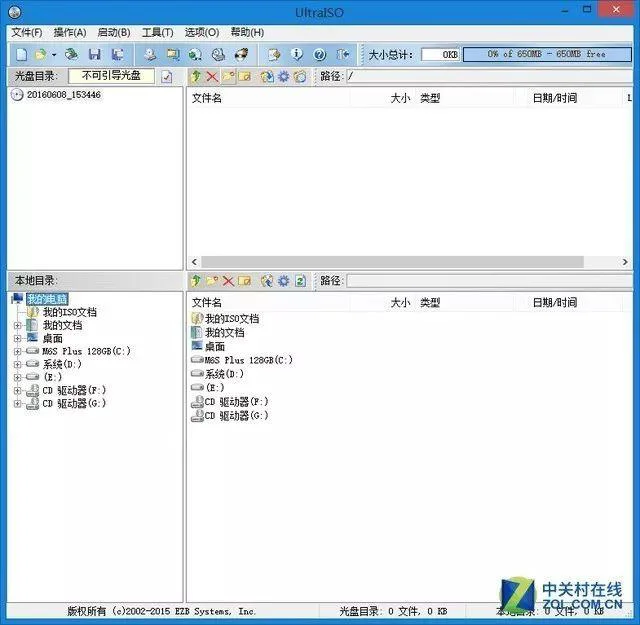Expand CD 驱动器(G:) tree node
This screenshot has width=640, height=625.
[17, 403]
